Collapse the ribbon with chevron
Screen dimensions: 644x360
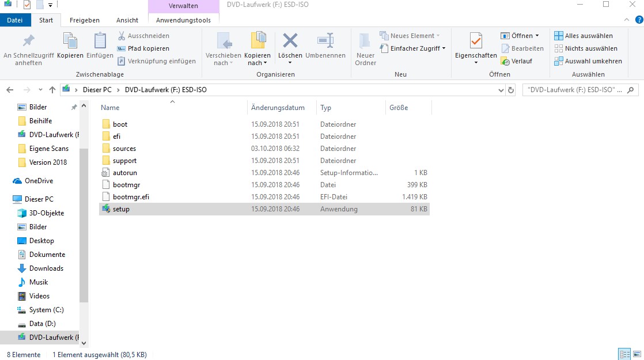(626, 20)
